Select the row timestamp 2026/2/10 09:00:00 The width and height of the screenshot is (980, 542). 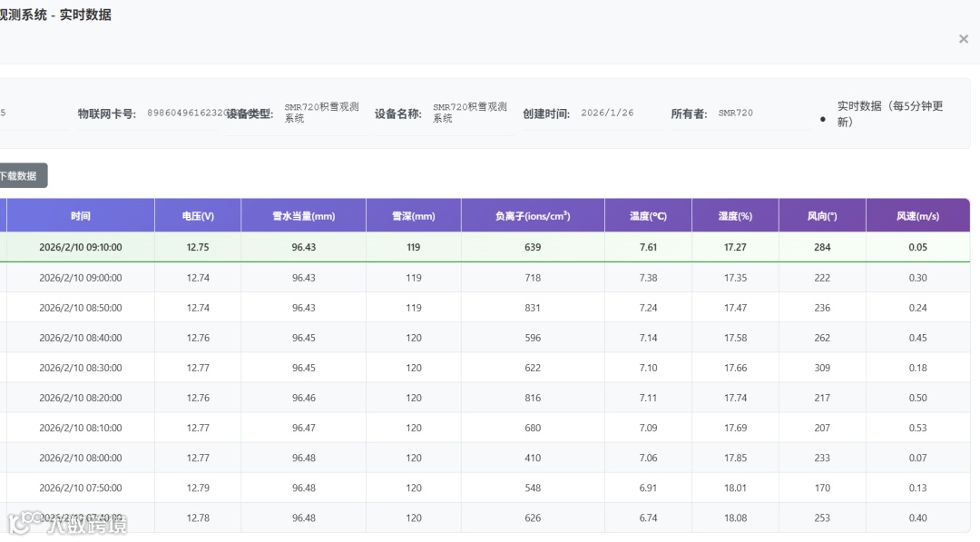(x=81, y=278)
